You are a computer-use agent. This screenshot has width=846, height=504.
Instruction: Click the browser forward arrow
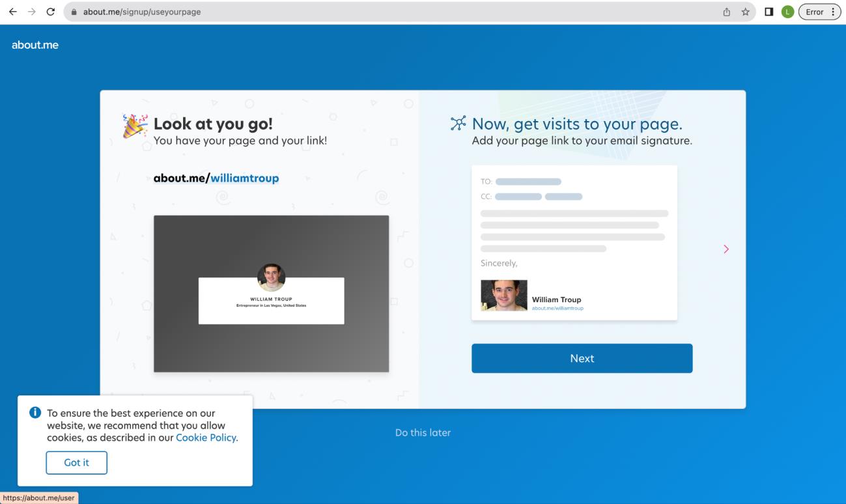click(31, 12)
